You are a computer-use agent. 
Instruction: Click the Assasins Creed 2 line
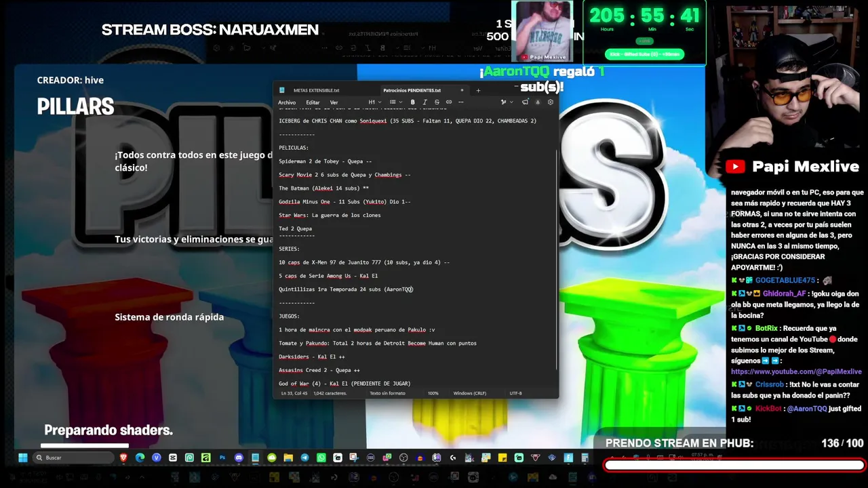click(319, 371)
